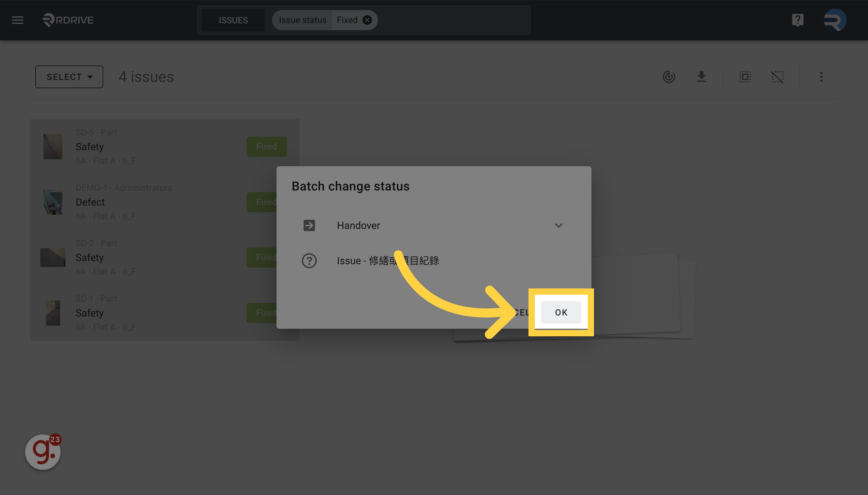
Task: Open thumbnail of SD-2 issue
Action: (x=53, y=257)
